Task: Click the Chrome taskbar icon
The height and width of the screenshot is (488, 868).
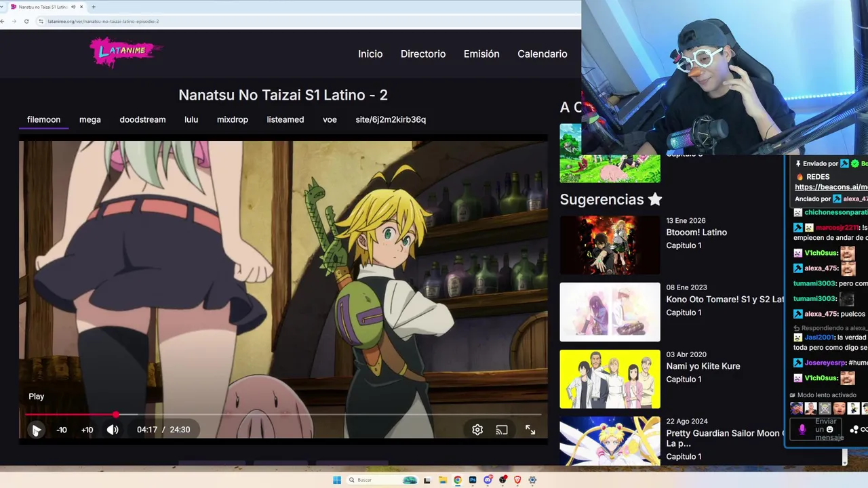Action: click(x=458, y=480)
